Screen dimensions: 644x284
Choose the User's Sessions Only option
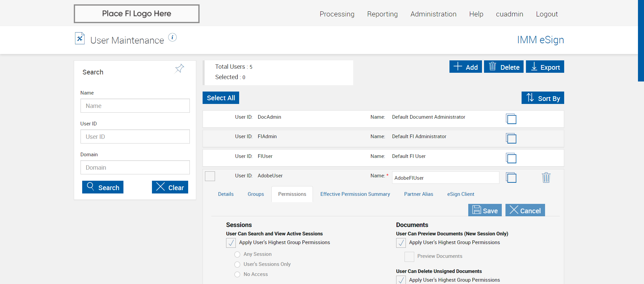237,265
